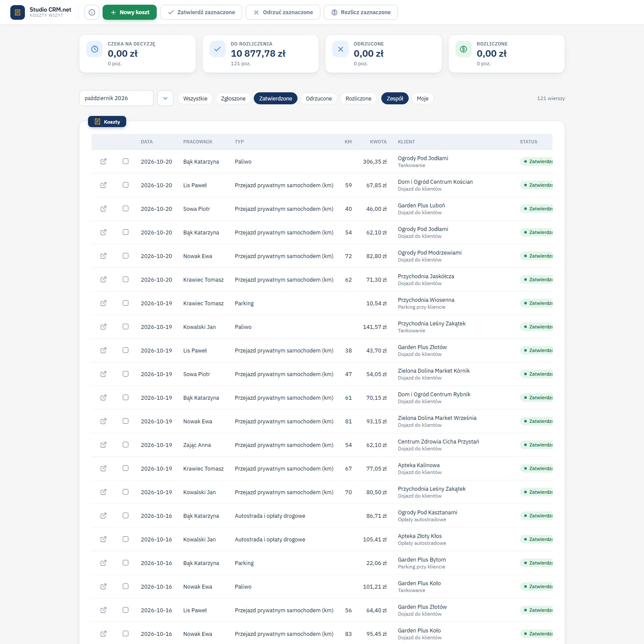Open the info circle icon
644x644 pixels.
click(x=92, y=12)
